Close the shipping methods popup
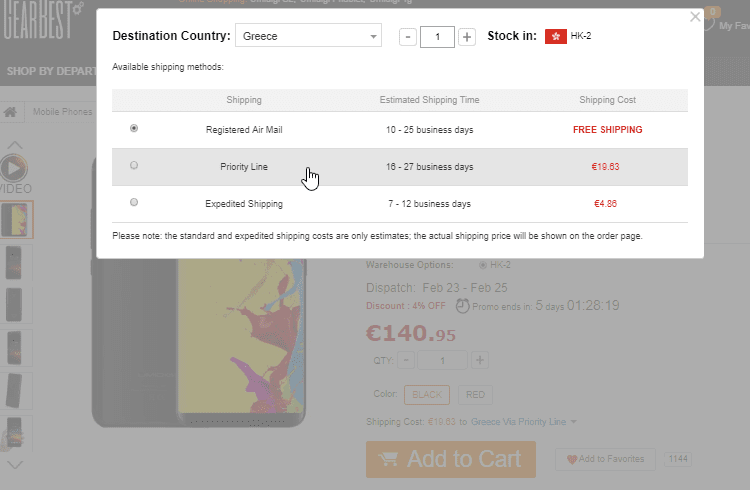Screen dimensions: 750x490 tap(696, 16)
